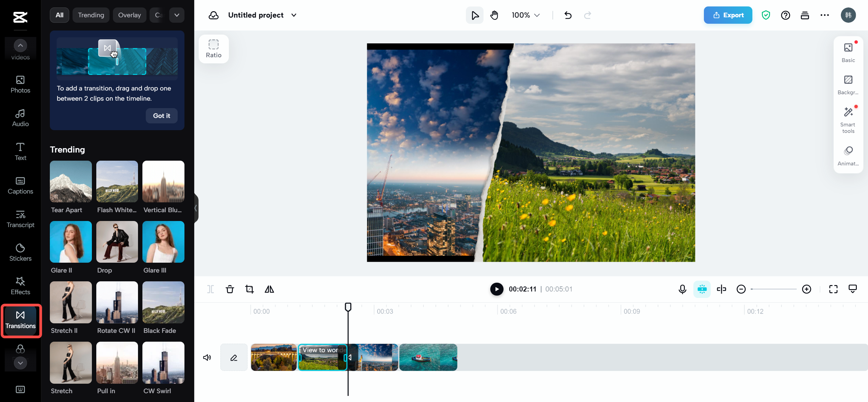Click the Got it button
Viewport: 868px width, 402px height.
[x=161, y=116]
